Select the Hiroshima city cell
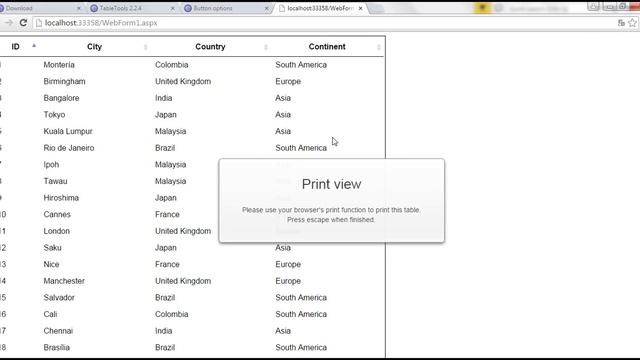This screenshot has height=360, width=640. (x=61, y=198)
